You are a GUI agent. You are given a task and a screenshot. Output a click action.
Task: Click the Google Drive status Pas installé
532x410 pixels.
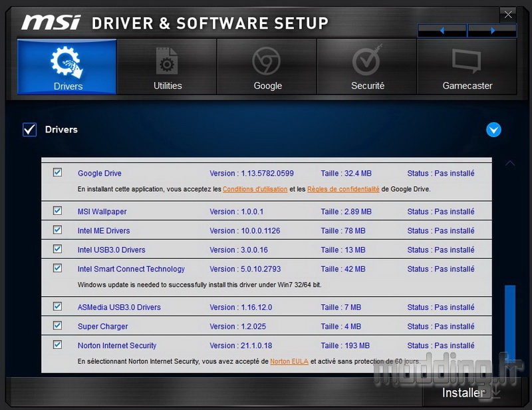click(441, 173)
